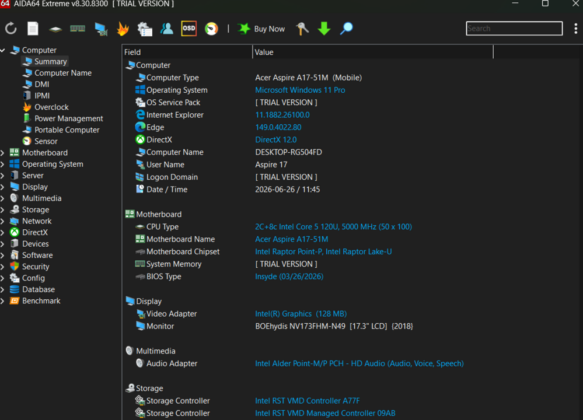Viewport: 583px width, 420px height.
Task: Click the Security shield tree icon
Action: pyautogui.click(x=15, y=266)
